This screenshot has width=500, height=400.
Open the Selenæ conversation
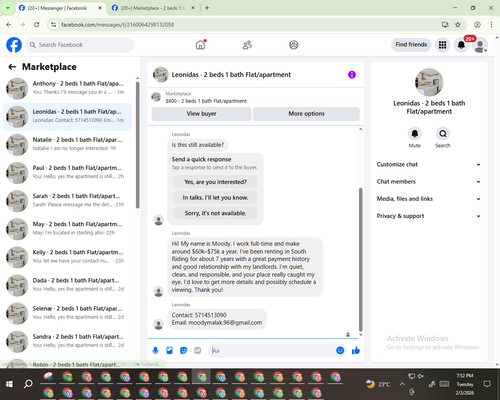click(x=67, y=313)
